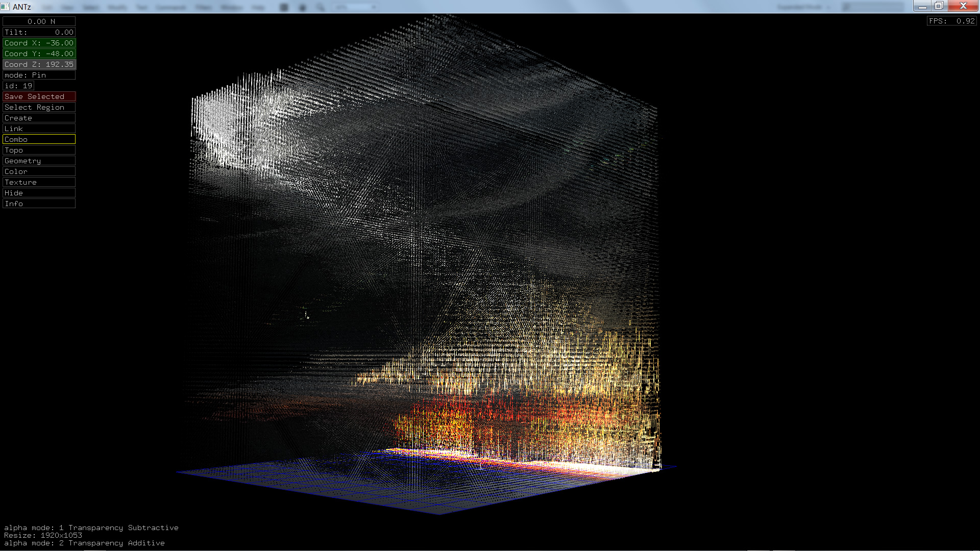Click the highlighted Combo item
The width and height of the screenshot is (980, 551).
tap(39, 139)
